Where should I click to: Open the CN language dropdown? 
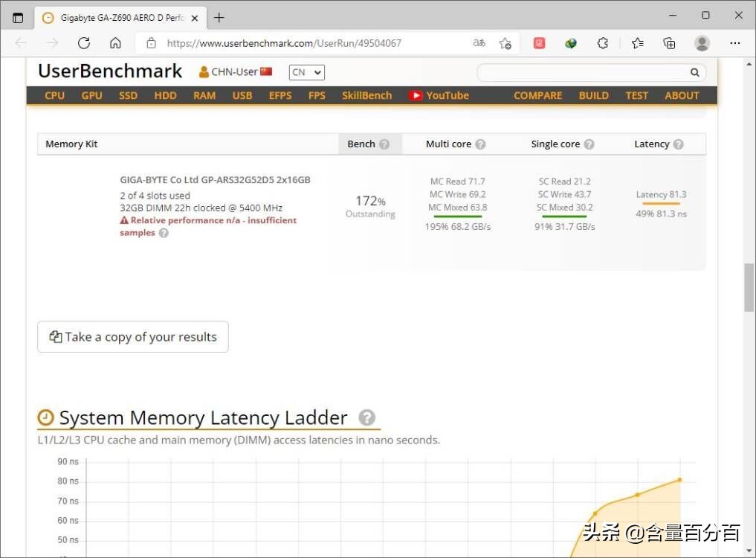pos(306,72)
